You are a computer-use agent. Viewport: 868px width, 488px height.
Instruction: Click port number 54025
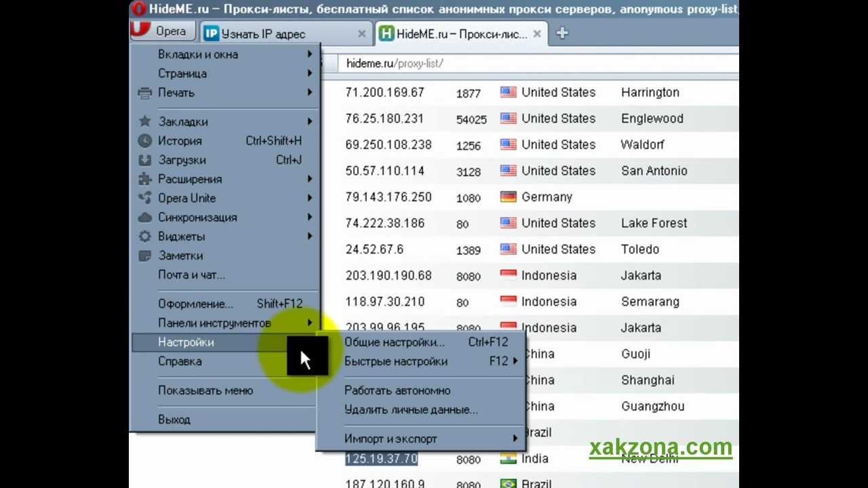tap(471, 119)
